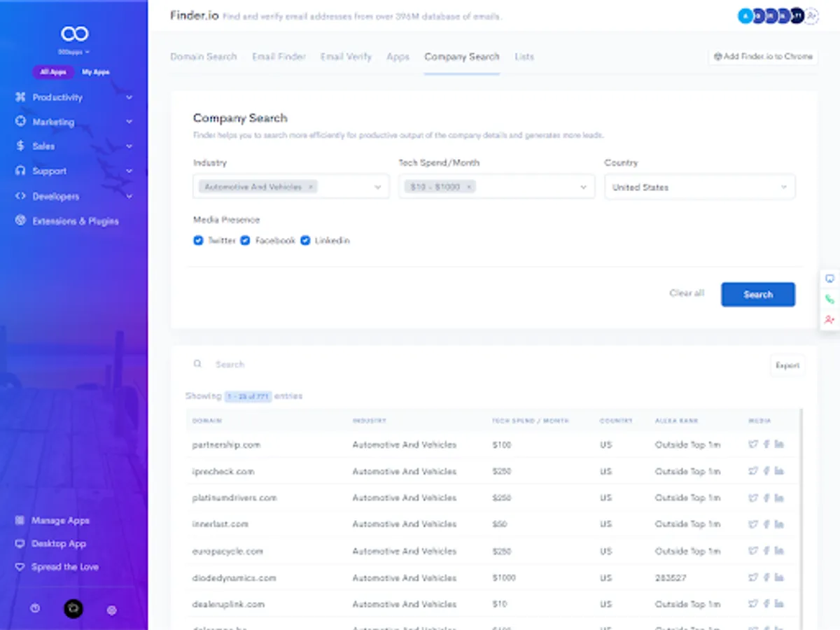Select the Company Search tab

point(462,57)
